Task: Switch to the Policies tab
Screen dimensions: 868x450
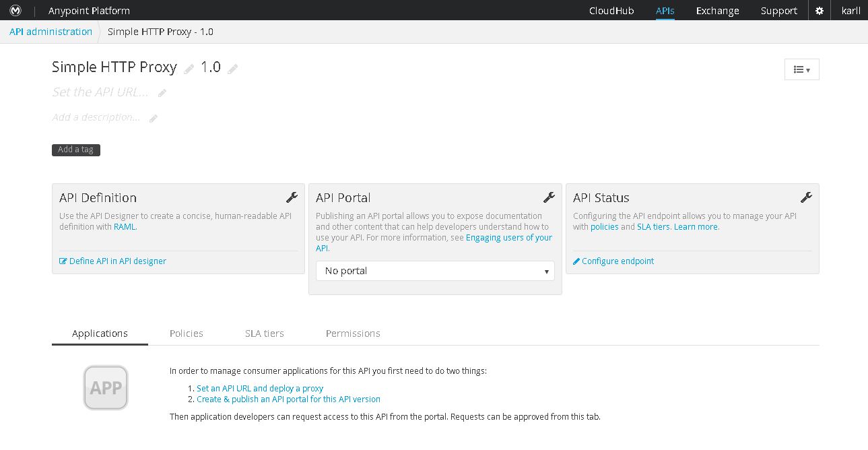Action: (x=187, y=333)
